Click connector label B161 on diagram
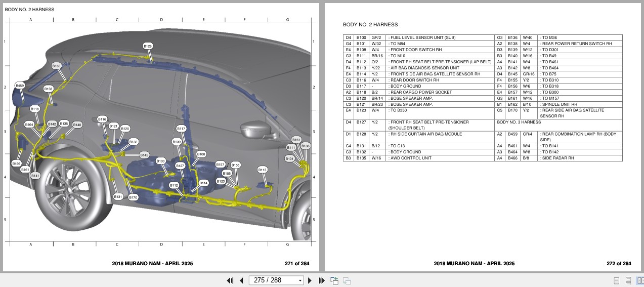Image resolution: width=644 pixels, height=287 pixels. [x=296, y=139]
